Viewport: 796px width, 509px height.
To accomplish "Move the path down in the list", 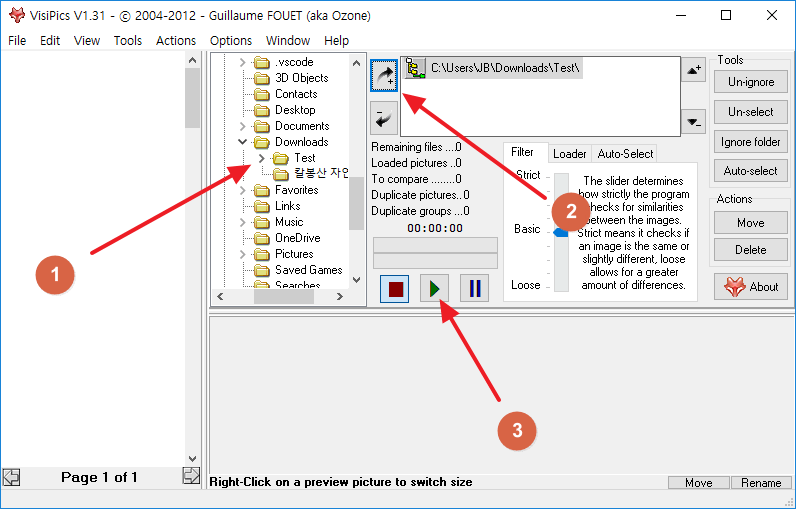I will [693, 122].
